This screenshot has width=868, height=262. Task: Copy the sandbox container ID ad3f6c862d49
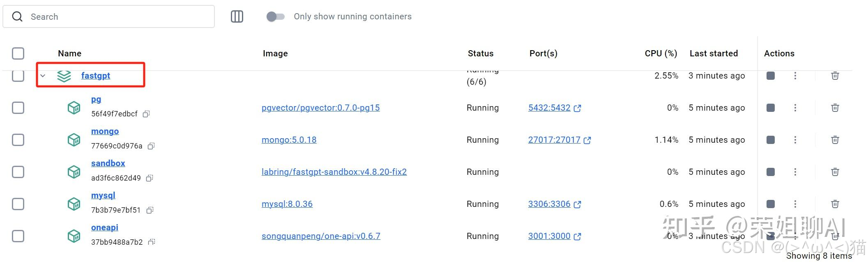pyautogui.click(x=150, y=178)
